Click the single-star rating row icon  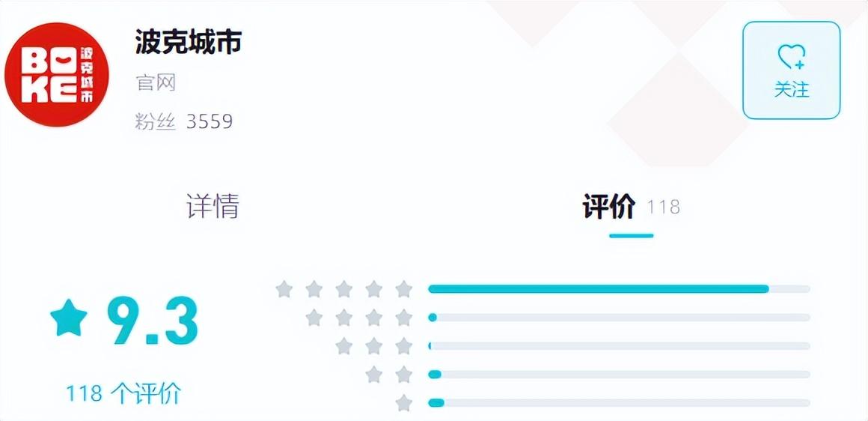point(404,403)
